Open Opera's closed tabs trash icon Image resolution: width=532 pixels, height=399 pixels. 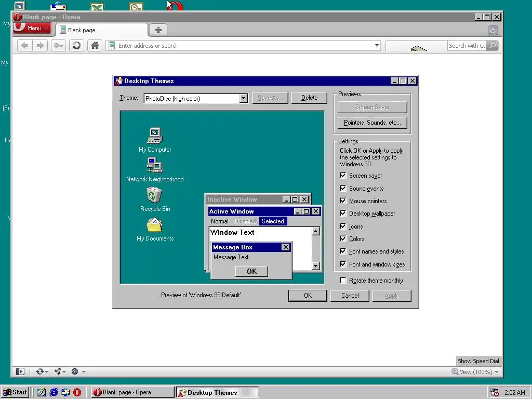click(x=493, y=31)
